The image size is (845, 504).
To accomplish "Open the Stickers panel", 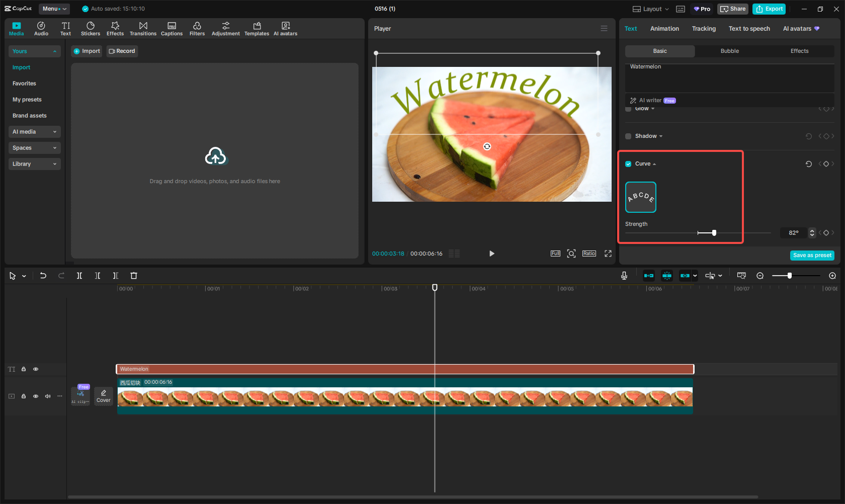I will 91,29.
